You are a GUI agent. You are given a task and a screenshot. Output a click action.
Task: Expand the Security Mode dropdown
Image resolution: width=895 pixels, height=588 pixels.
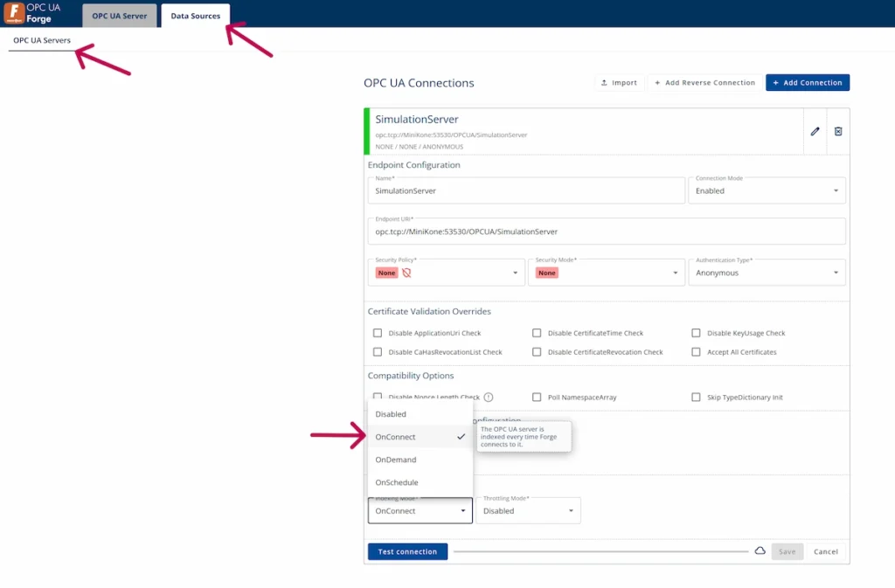click(x=607, y=273)
